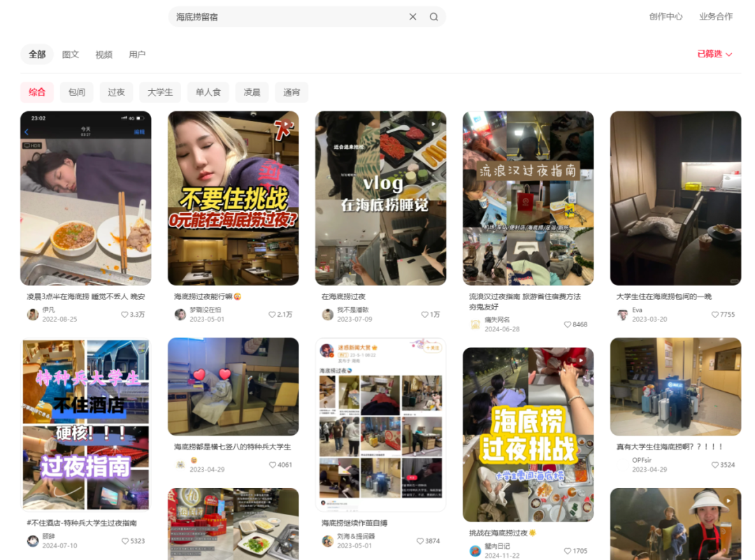Open the 特种兵大学生 过夜指南 cover

click(x=86, y=424)
